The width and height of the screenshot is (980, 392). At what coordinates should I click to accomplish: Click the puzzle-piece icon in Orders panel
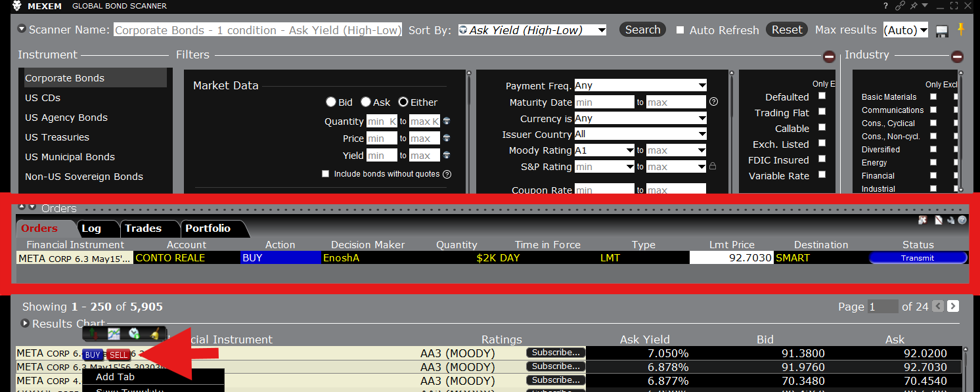(923, 220)
